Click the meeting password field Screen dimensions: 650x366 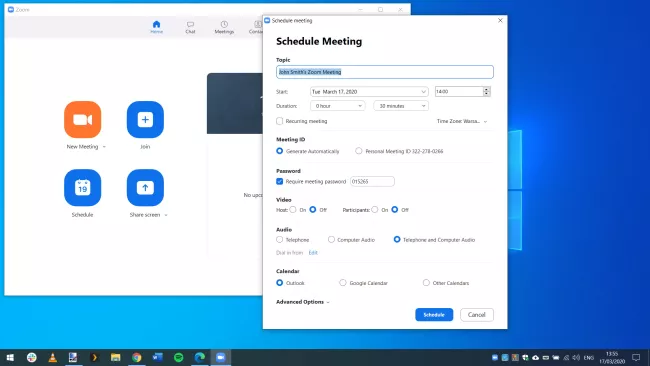(372, 182)
